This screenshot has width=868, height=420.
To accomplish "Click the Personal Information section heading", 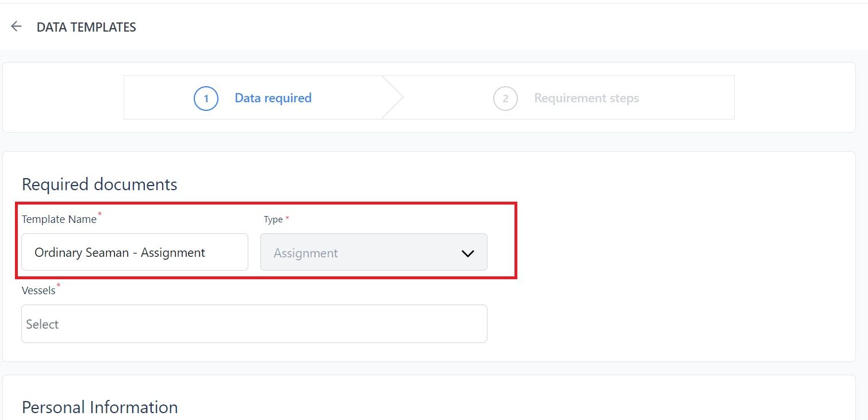I will [99, 407].
